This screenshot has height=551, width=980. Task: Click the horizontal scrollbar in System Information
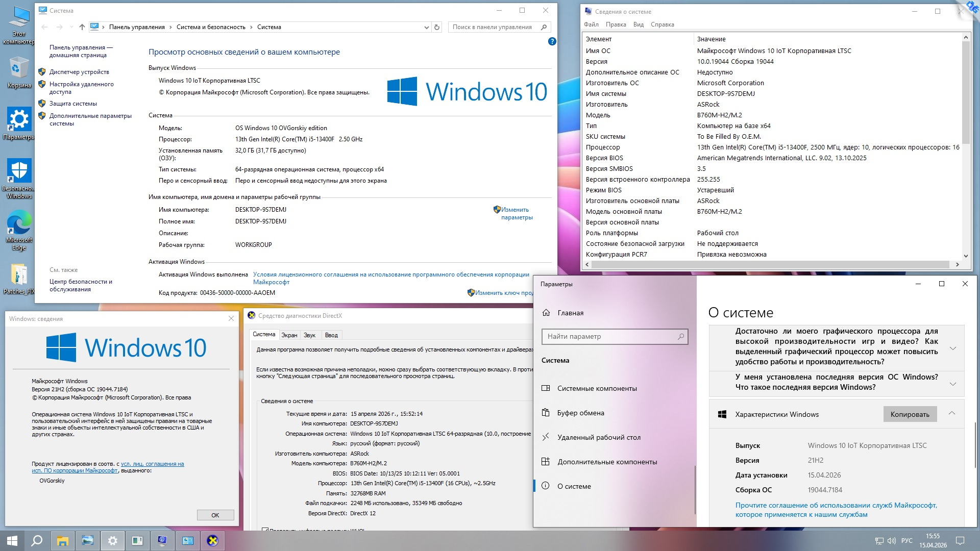pos(771,264)
